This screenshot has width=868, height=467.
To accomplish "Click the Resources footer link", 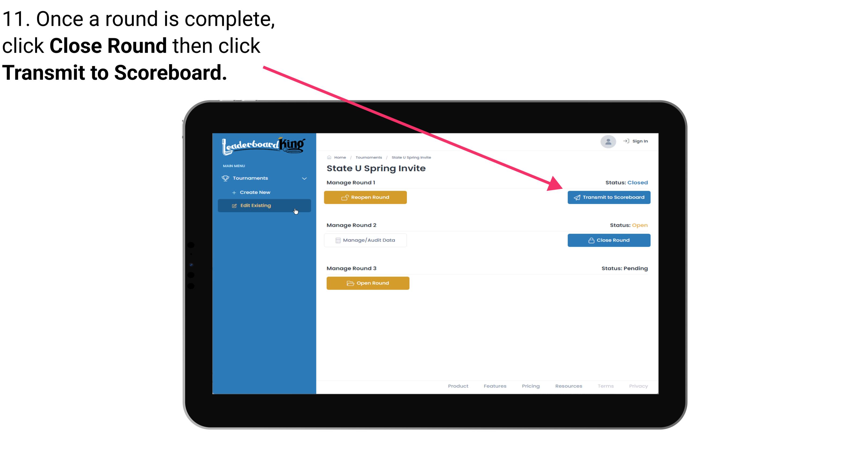I will (x=568, y=386).
